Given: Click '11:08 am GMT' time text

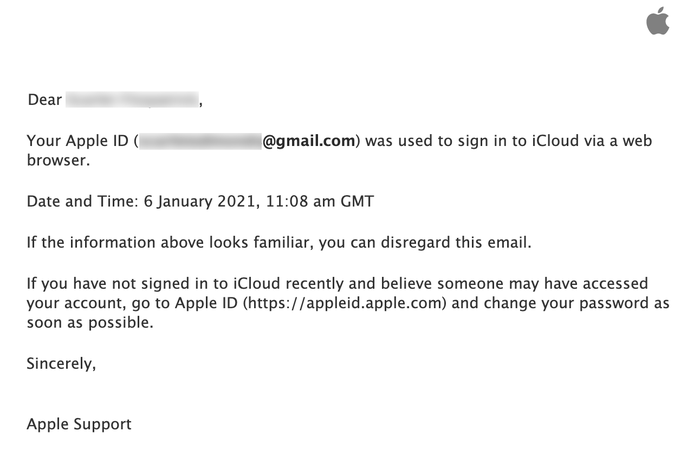Looking at the screenshot, I should tap(320, 201).
